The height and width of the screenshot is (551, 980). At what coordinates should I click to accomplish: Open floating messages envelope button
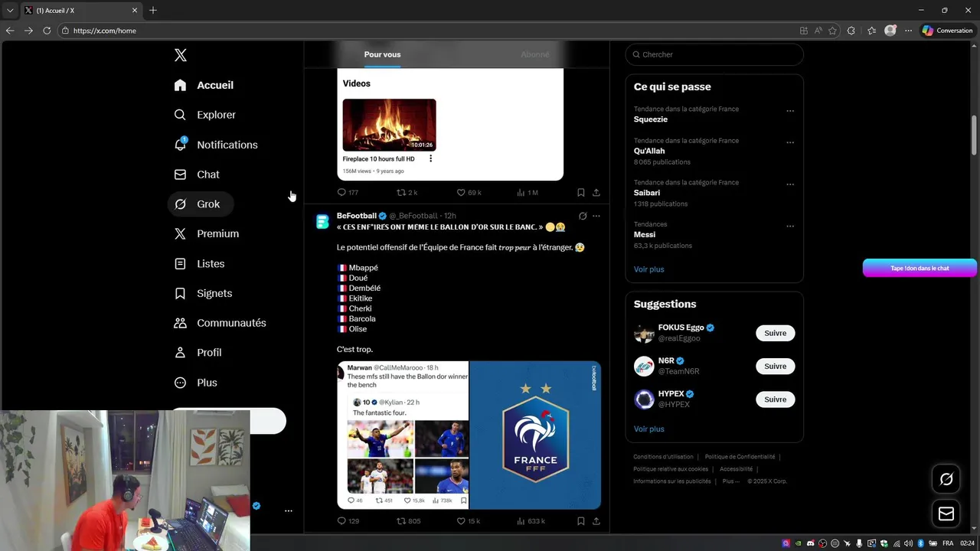point(946,514)
